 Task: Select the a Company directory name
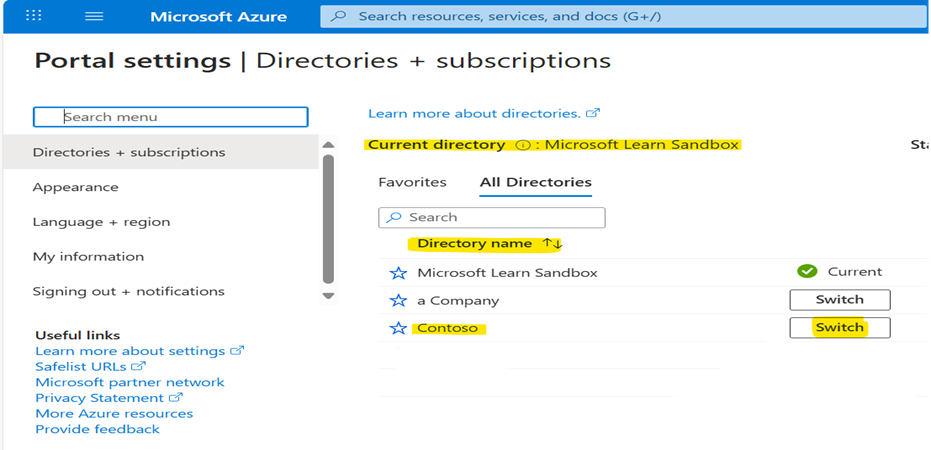coord(458,301)
